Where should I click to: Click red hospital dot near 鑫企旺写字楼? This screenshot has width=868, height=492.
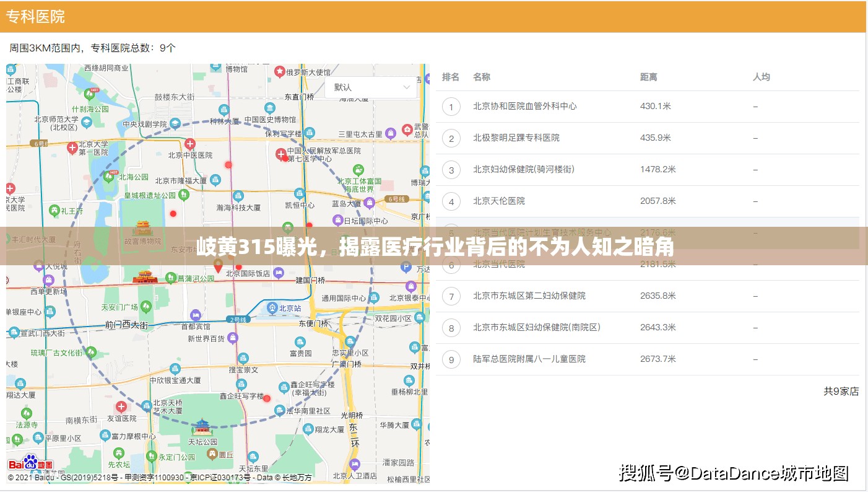(x=267, y=398)
